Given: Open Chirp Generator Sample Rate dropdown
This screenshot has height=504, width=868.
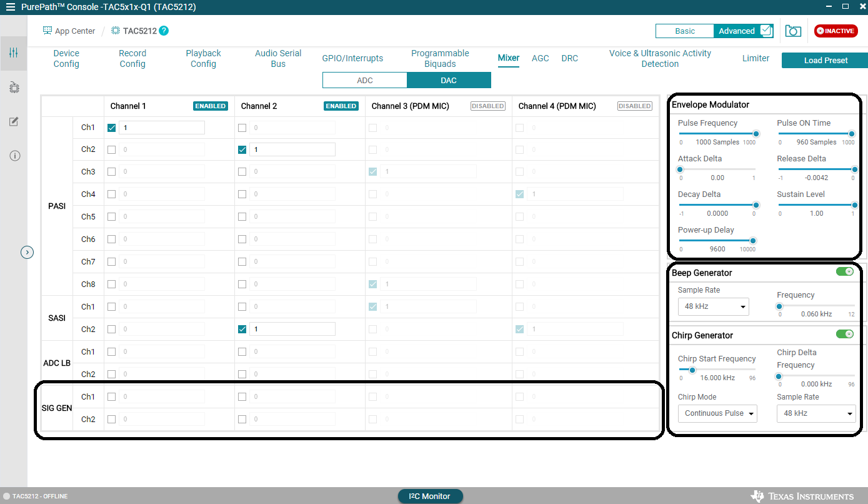Looking at the screenshot, I should coord(816,413).
